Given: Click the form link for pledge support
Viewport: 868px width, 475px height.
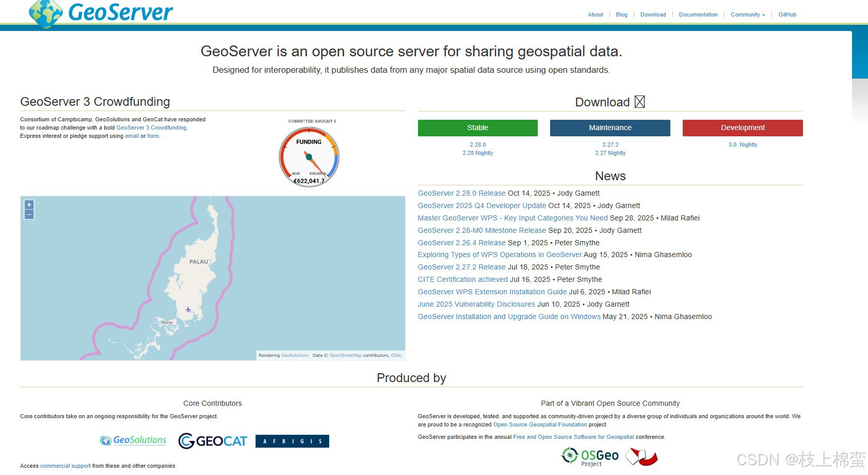Looking at the screenshot, I should (153, 136).
